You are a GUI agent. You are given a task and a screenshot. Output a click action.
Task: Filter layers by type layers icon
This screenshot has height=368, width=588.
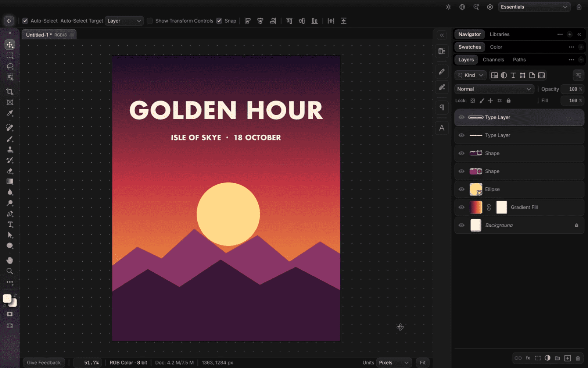pyautogui.click(x=513, y=75)
